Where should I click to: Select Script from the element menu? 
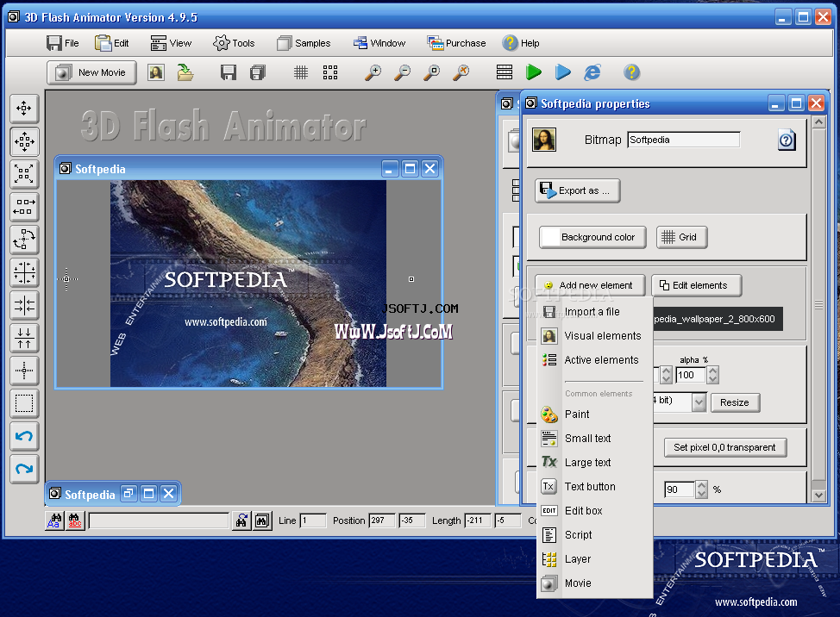594,534
